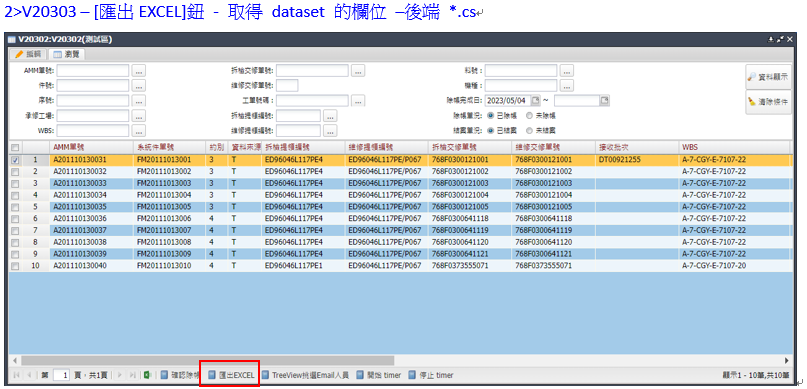Image resolution: width=807 pixels, height=389 pixels.
Task: Click the TreeView挑選Email人員 button
Action: [305, 376]
